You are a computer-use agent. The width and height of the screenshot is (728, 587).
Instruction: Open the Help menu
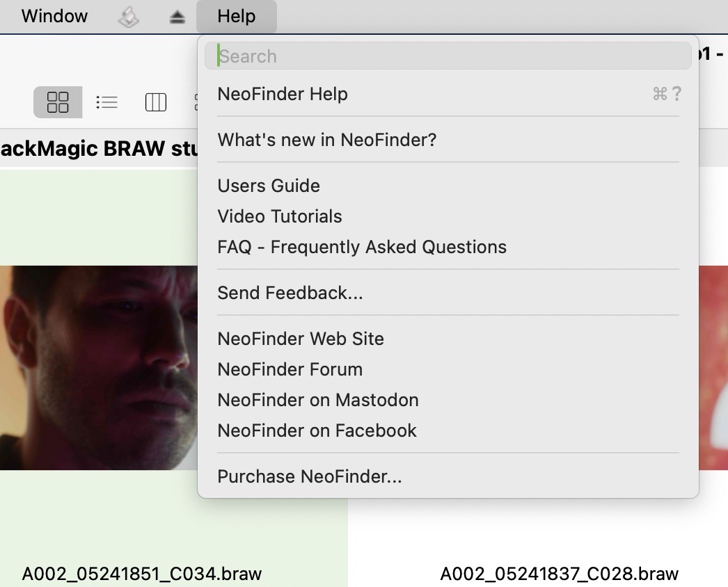[237, 16]
